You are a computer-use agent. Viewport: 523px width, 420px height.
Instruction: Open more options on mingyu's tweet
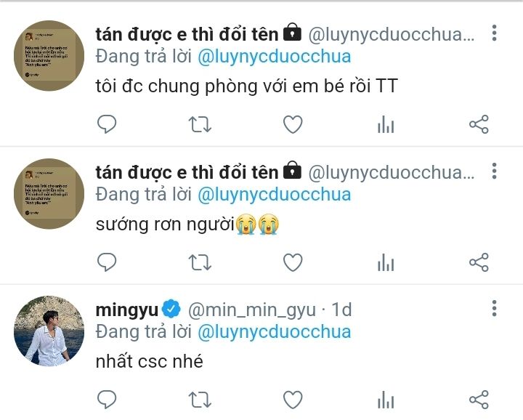pyautogui.click(x=495, y=308)
